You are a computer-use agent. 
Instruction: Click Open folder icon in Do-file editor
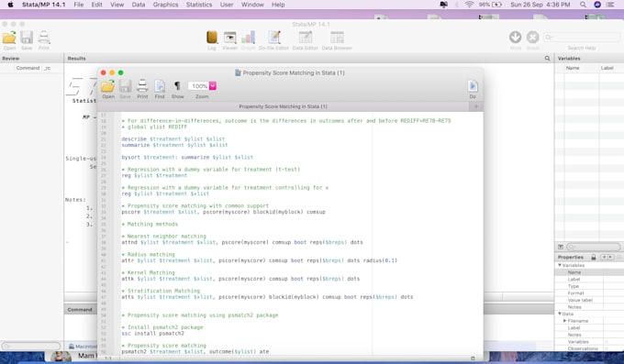coord(108,86)
